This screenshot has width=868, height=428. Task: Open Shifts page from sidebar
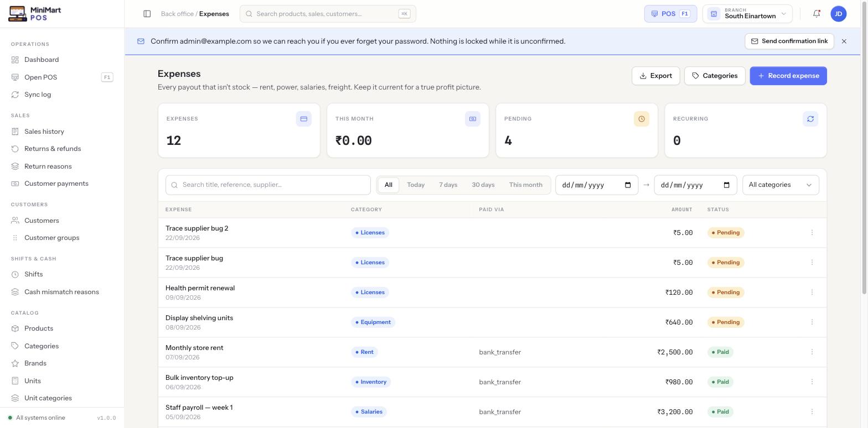[x=62, y=274]
